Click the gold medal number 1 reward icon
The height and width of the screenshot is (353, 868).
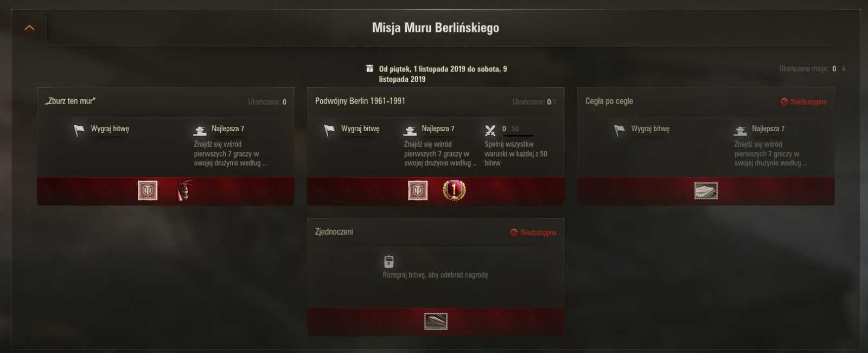454,190
